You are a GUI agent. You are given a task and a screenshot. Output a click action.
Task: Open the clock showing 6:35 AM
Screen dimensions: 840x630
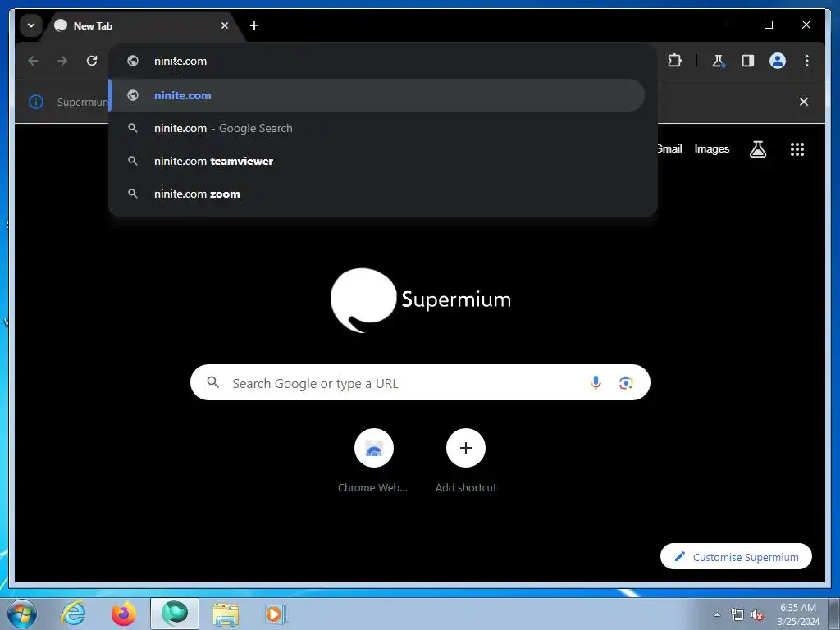click(x=798, y=614)
